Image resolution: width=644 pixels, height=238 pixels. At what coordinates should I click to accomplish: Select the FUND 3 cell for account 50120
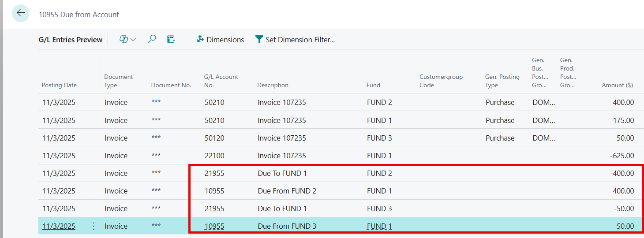[379, 138]
